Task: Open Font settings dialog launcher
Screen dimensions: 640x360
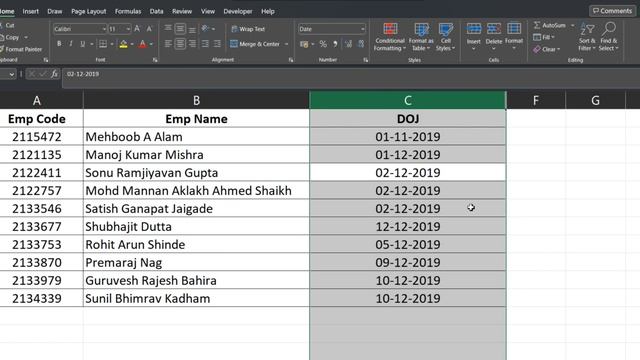Action: click(x=155, y=60)
